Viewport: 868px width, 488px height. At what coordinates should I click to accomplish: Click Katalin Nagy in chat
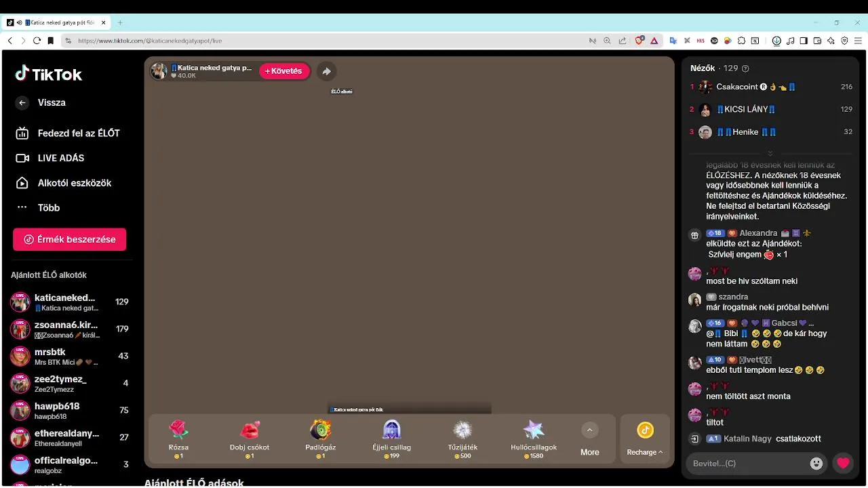pos(747,439)
